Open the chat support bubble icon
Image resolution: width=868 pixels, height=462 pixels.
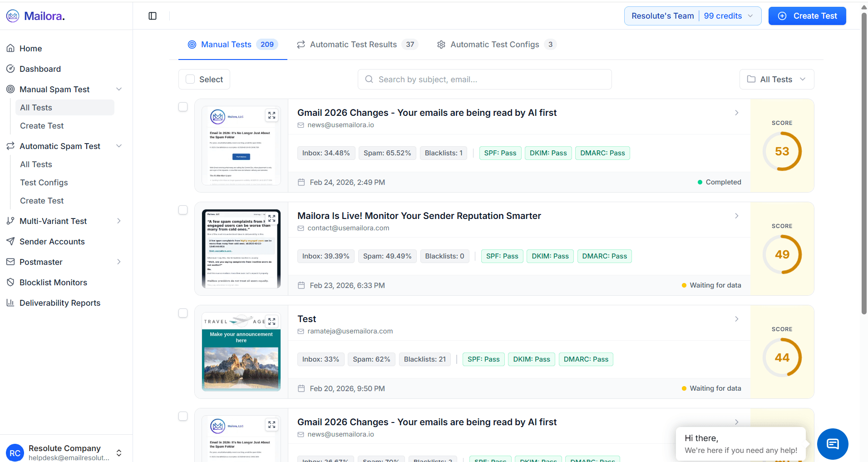(832, 444)
